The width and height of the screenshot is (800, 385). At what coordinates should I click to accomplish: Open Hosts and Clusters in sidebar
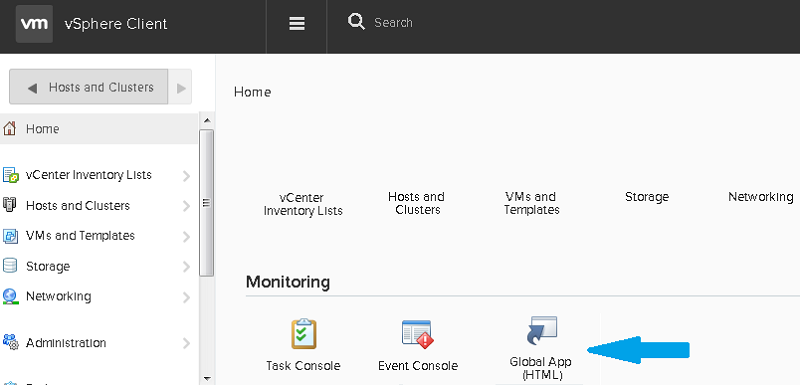tap(78, 206)
